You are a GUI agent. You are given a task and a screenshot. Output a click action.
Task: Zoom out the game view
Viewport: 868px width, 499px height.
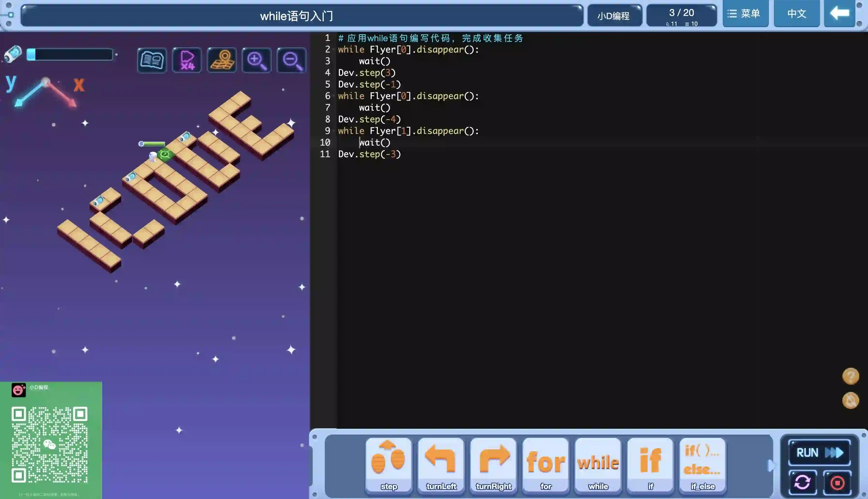click(292, 60)
